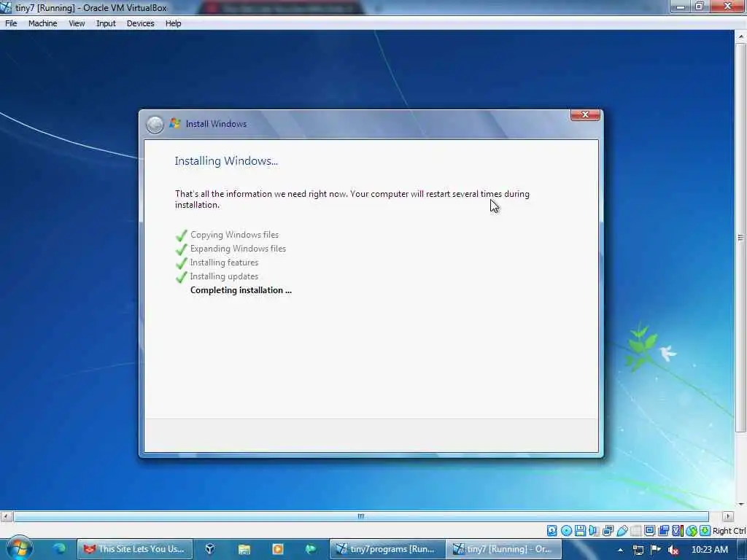Click the 'Completing installation ...' step
Viewport: 747px width, 560px height.
[241, 290]
